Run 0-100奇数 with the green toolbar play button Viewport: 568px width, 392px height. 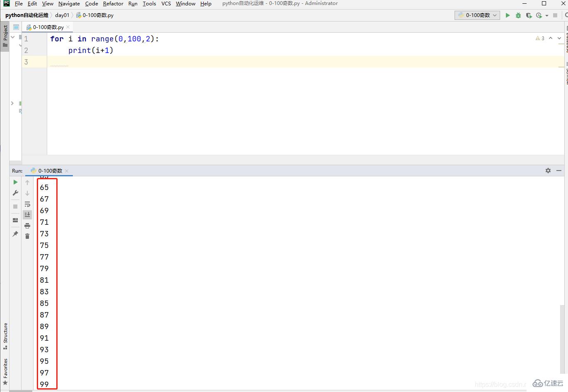click(x=508, y=15)
